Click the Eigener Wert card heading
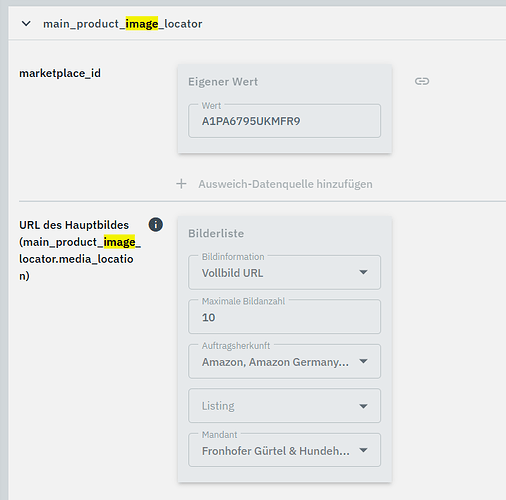The height and width of the screenshot is (500, 506). (x=223, y=82)
